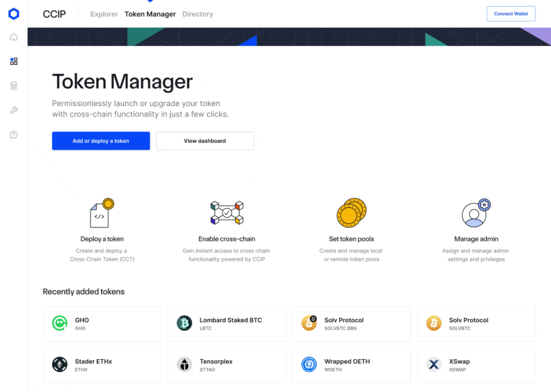551x392 pixels.
Task: Click the Deploy a token document icon
Action: [102, 213]
